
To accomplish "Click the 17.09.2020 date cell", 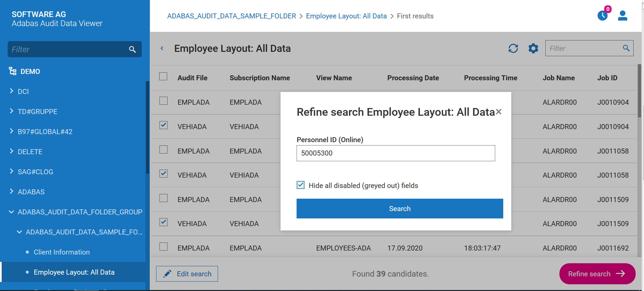I will [405, 248].
